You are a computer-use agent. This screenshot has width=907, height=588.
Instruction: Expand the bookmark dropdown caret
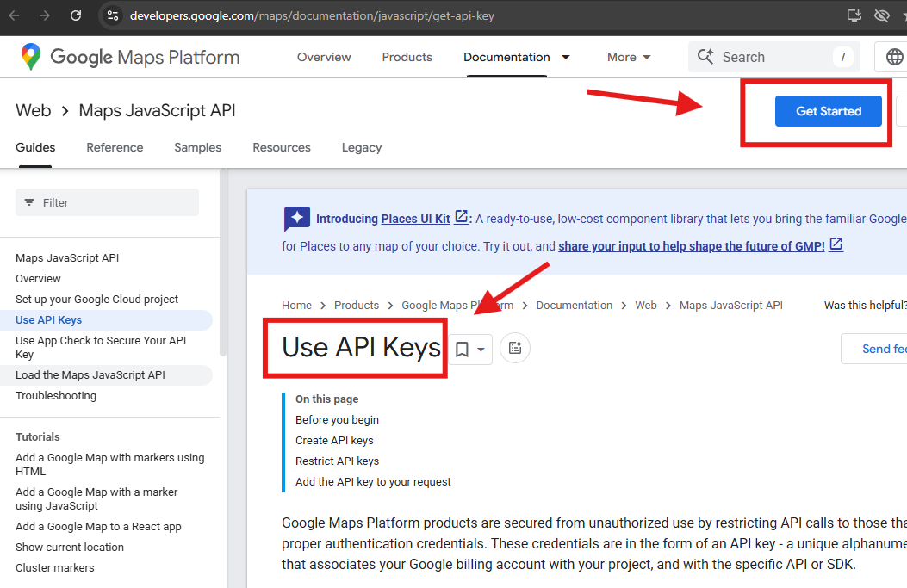[481, 350]
